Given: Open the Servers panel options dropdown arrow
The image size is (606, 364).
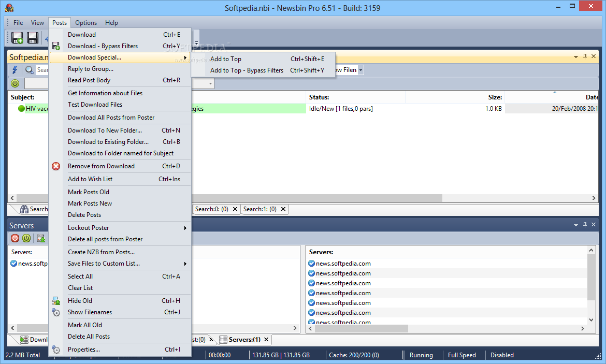Looking at the screenshot, I should pyautogui.click(x=576, y=225).
